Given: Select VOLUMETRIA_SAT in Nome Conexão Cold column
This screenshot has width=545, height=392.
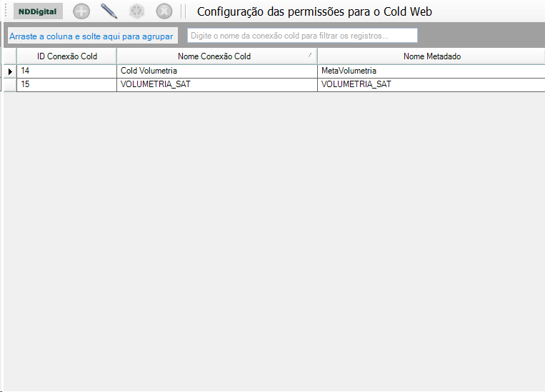Looking at the screenshot, I should pyautogui.click(x=217, y=85).
